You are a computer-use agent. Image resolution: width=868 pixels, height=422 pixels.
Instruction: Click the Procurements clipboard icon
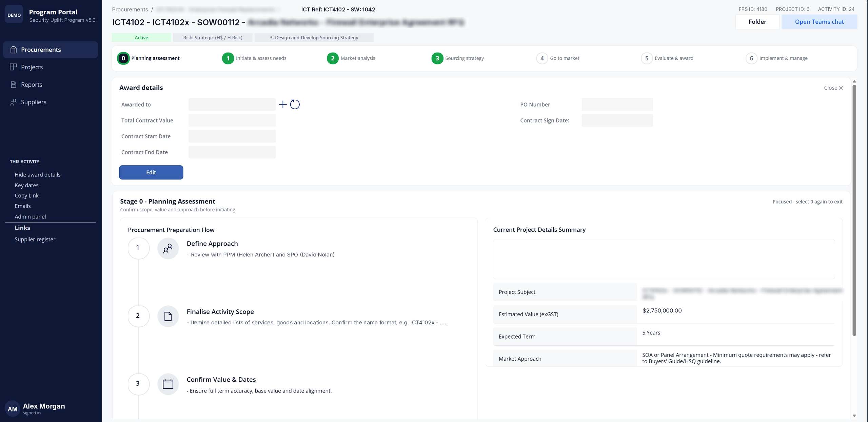(x=14, y=50)
